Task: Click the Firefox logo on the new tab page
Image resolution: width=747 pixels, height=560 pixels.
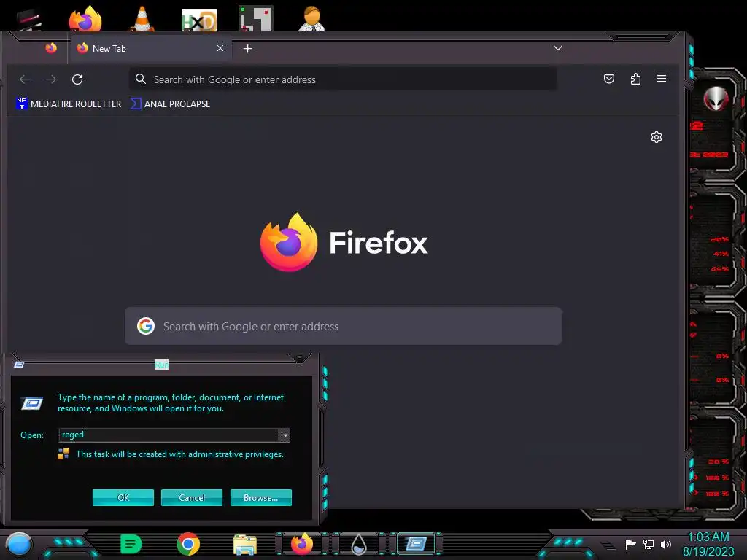Action: click(289, 242)
